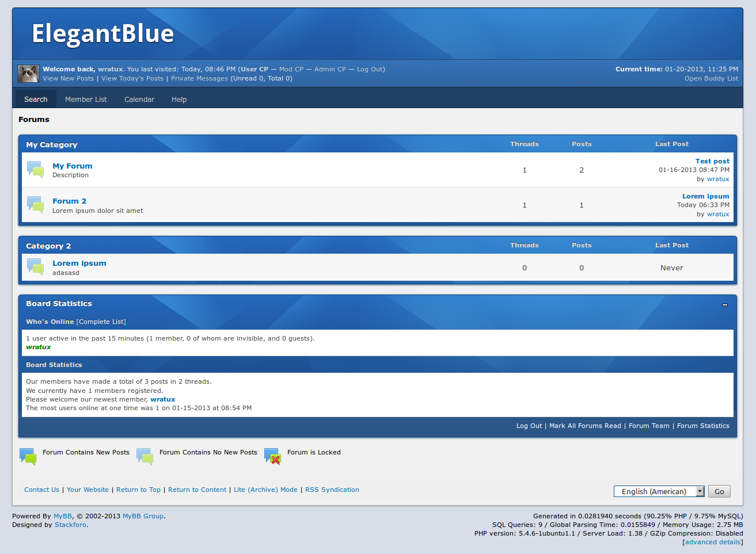The height and width of the screenshot is (554, 756).
Task: Open the Member List menu item
Action: click(x=86, y=100)
